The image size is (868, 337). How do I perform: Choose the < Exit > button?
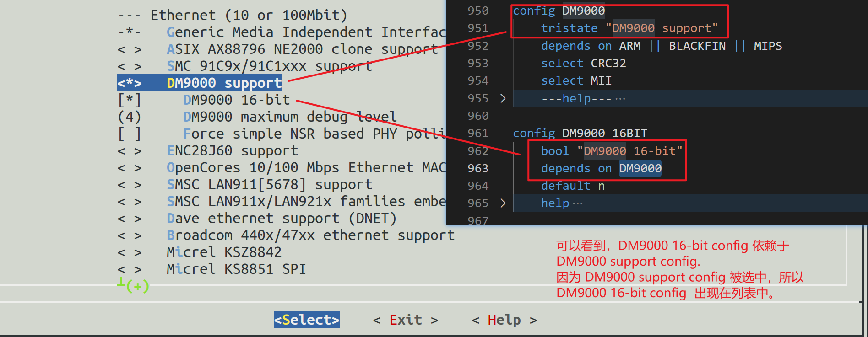click(x=406, y=320)
